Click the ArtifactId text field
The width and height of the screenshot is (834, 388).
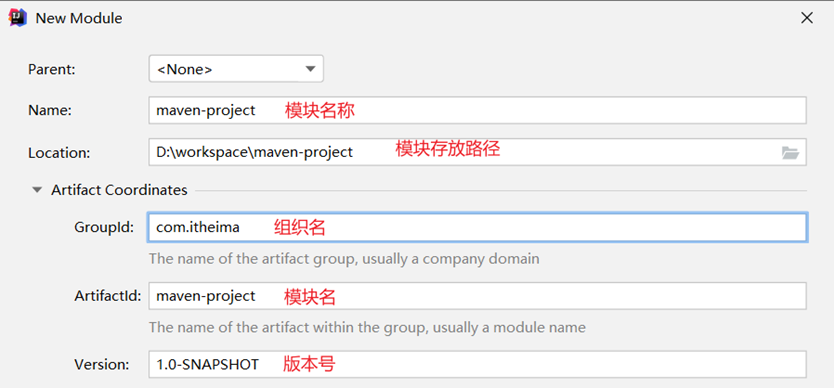click(x=477, y=296)
